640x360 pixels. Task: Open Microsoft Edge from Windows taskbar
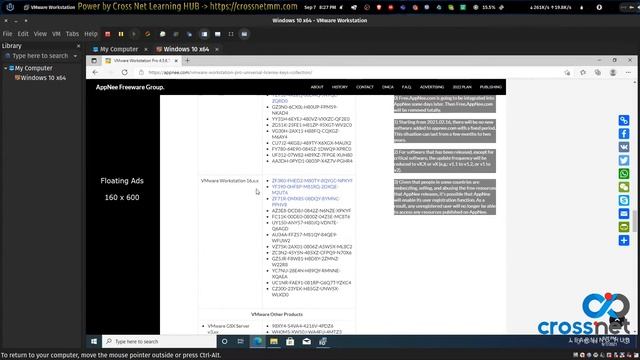tap(258, 342)
